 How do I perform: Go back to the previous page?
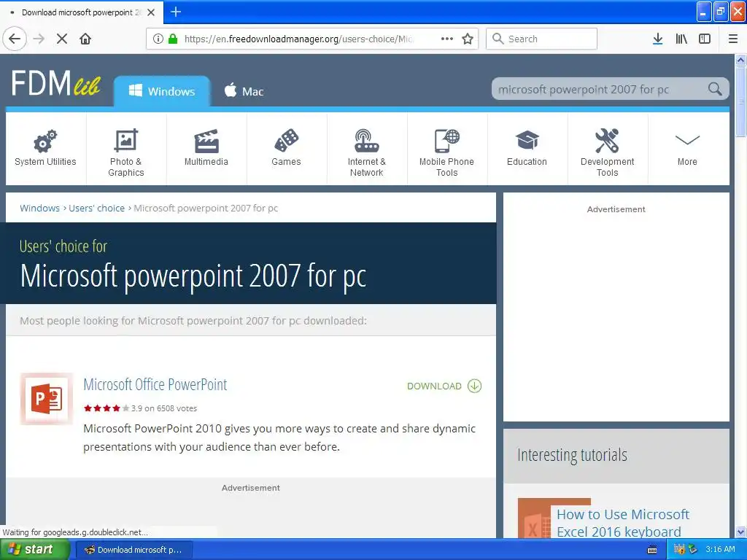point(15,39)
